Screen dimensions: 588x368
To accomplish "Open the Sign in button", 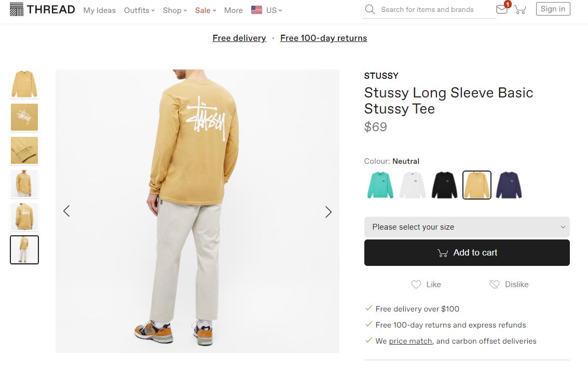I will point(553,9).
